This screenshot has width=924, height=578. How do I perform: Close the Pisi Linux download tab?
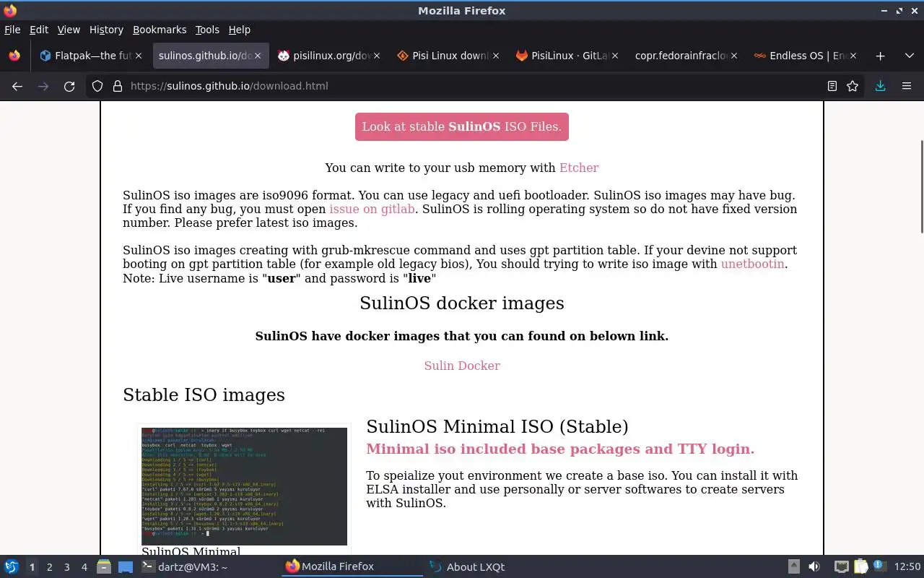coord(496,56)
